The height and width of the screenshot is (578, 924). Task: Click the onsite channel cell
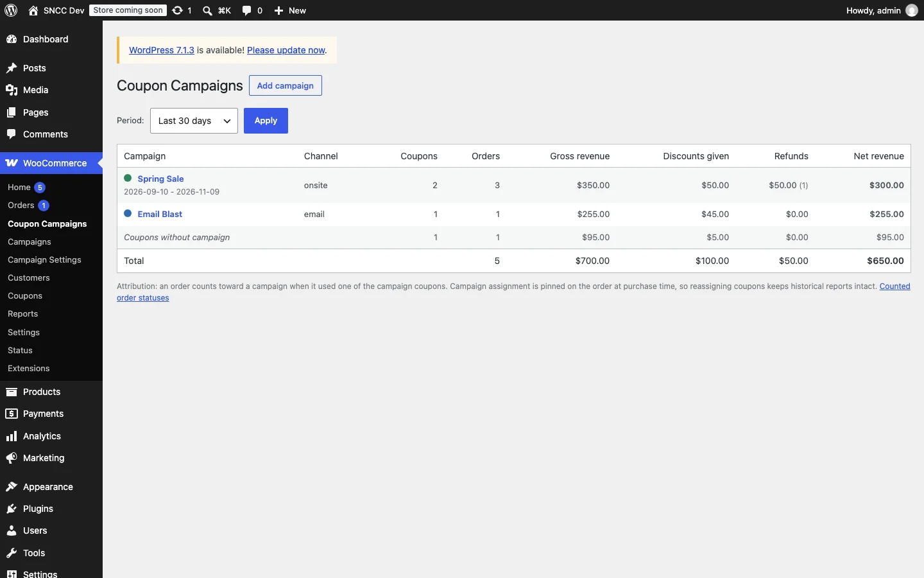click(x=316, y=185)
